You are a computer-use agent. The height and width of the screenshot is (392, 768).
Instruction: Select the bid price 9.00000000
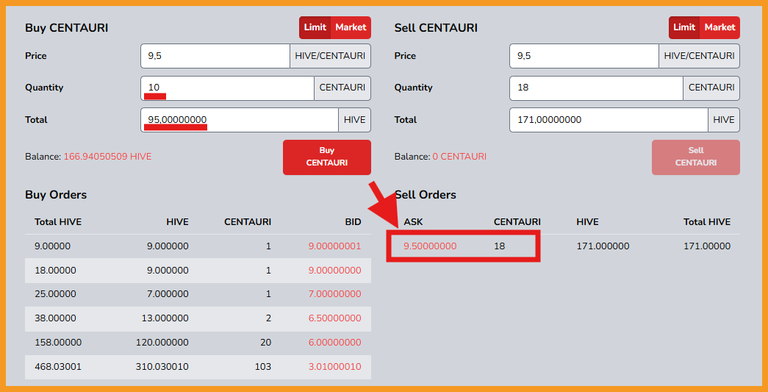335,270
